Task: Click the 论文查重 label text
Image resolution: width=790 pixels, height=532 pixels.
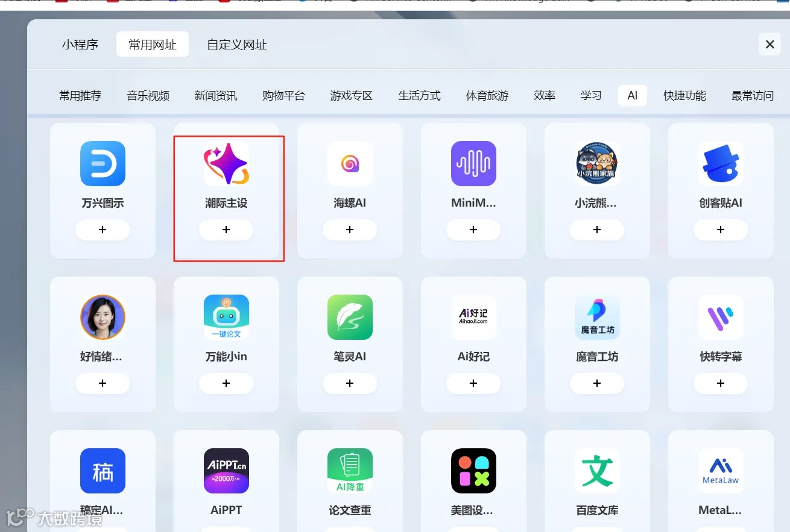Action: click(x=350, y=510)
